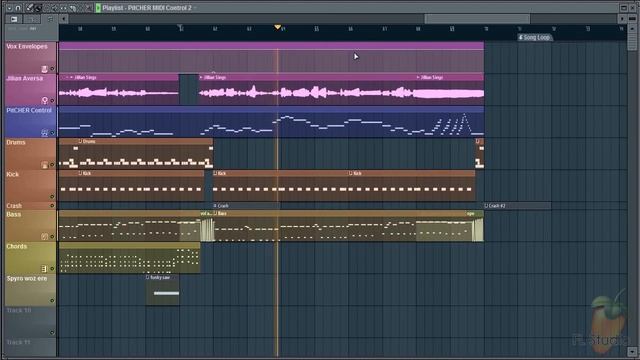Click the horizontal scrollbar handle
The height and width of the screenshot is (360, 640).
(x=477, y=19)
